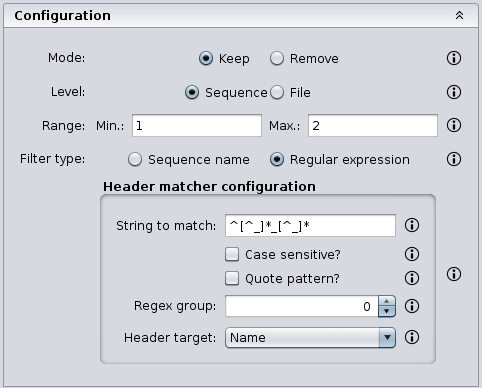
Task: Select the Remove mode radio button
Action: pyautogui.click(x=277, y=58)
